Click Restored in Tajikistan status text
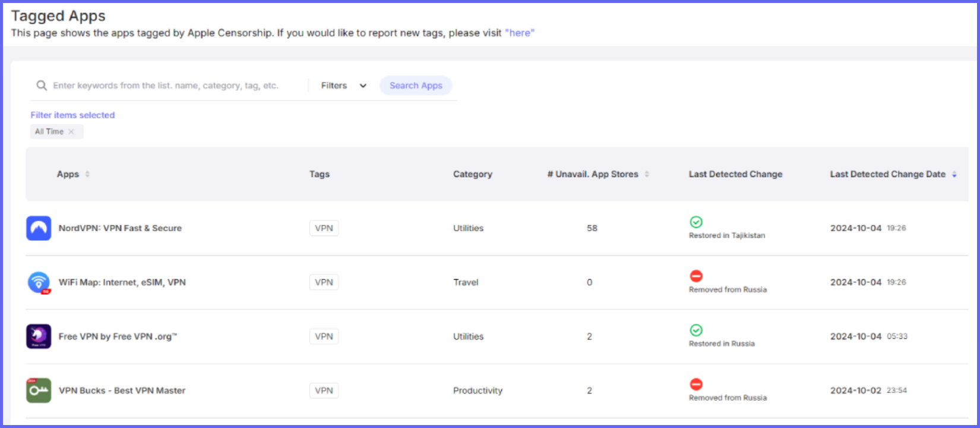The width and height of the screenshot is (980, 428). 727,235
